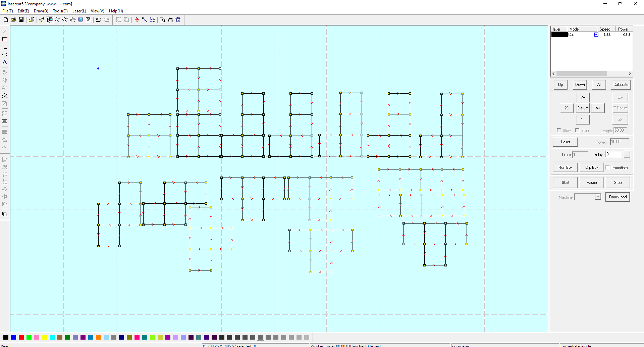Image resolution: width=644 pixels, height=347 pixels.
Task: Open the stopwatch time estimate icon
Action: (x=178, y=20)
